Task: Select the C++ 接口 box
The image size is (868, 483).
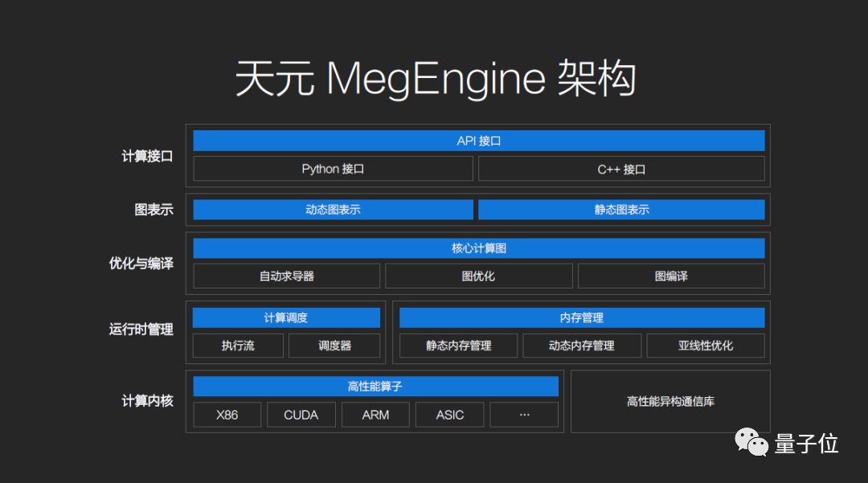Action: (x=621, y=169)
